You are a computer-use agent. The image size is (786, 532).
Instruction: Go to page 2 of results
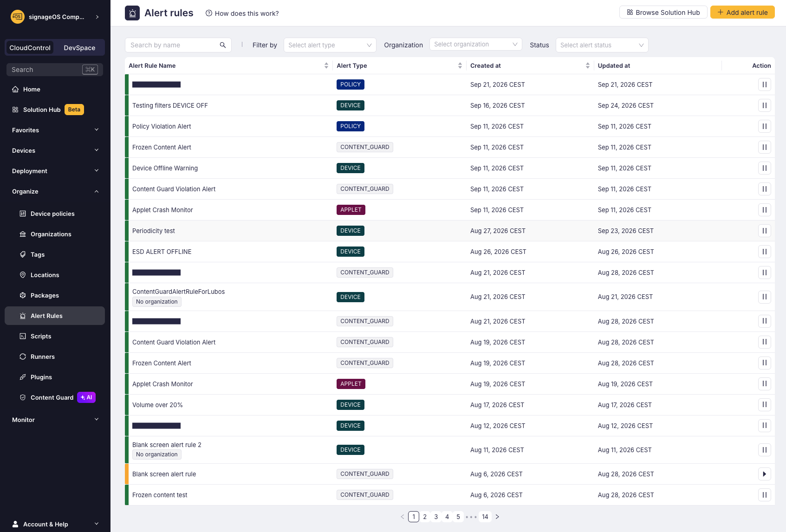coord(425,517)
